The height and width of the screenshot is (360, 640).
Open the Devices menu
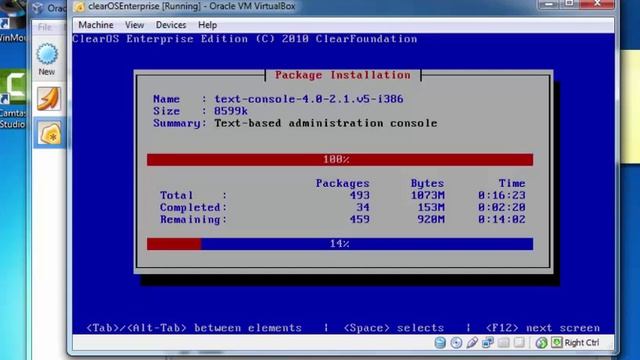[x=171, y=25]
